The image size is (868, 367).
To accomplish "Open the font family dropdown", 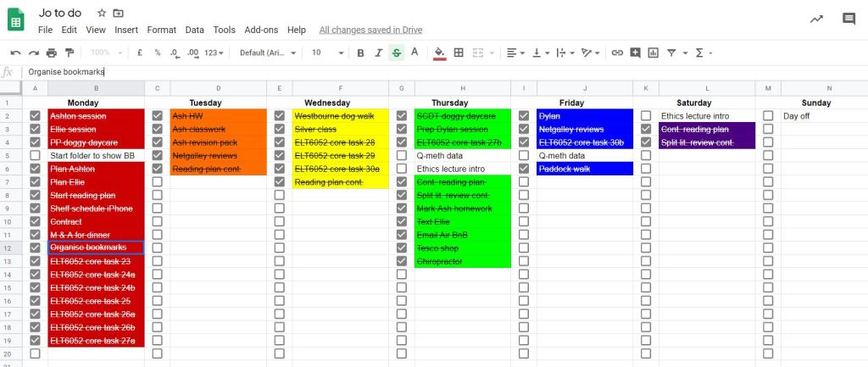I will click(x=267, y=53).
